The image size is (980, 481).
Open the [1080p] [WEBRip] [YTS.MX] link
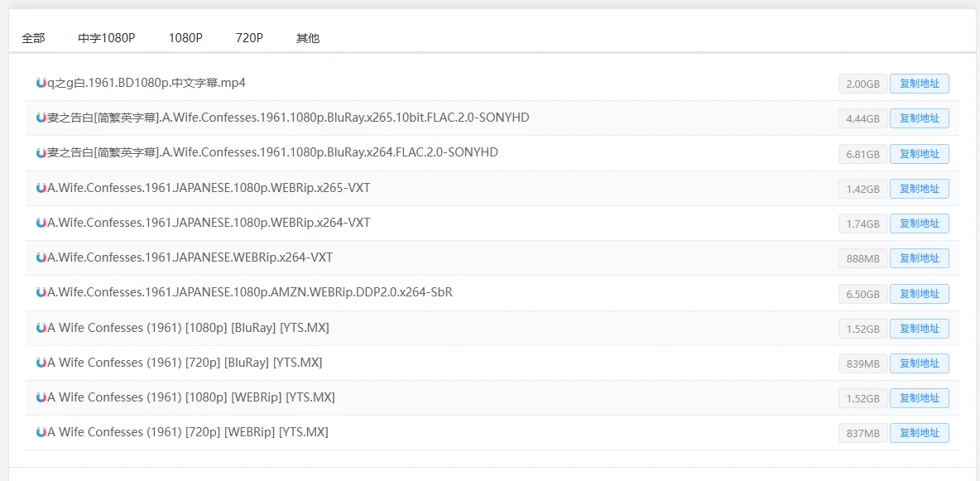click(191, 397)
